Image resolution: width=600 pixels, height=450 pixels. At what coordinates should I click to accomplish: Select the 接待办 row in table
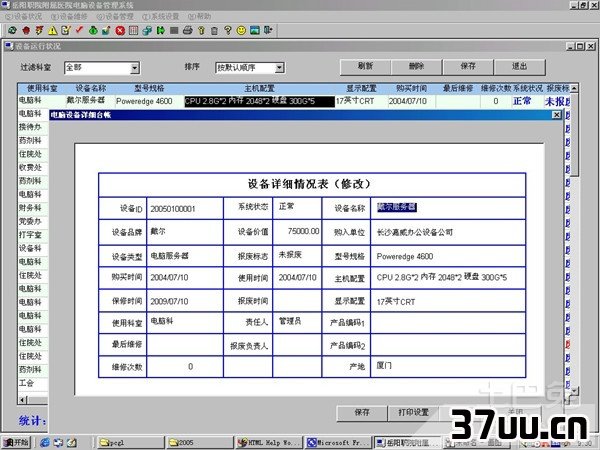click(33, 127)
